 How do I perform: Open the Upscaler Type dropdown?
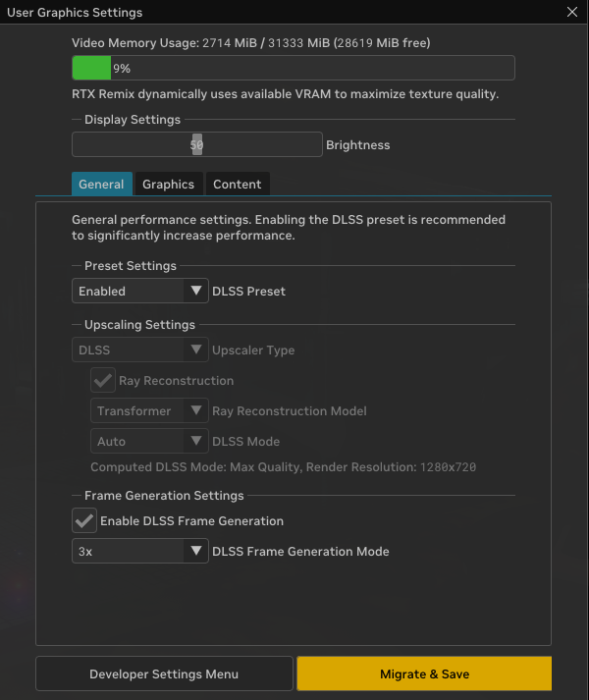coord(140,350)
